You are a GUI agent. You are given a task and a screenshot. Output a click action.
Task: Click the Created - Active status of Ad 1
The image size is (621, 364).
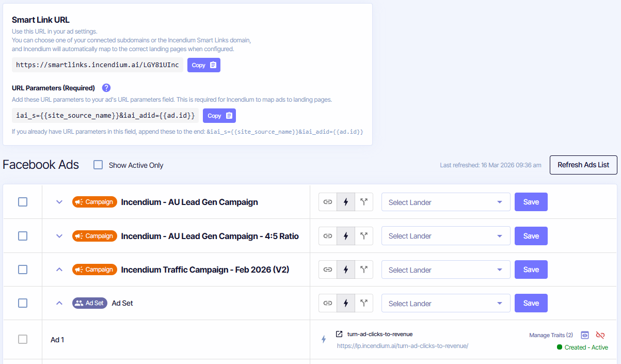click(x=582, y=347)
